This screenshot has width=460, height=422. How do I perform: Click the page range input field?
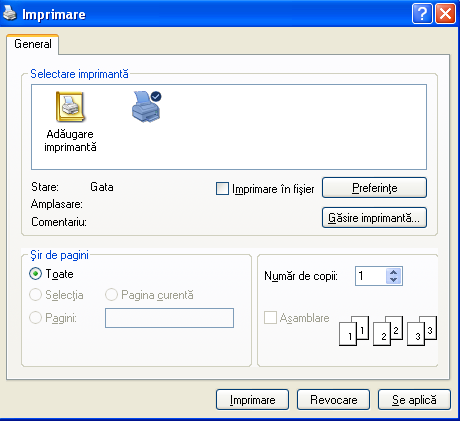click(x=169, y=318)
